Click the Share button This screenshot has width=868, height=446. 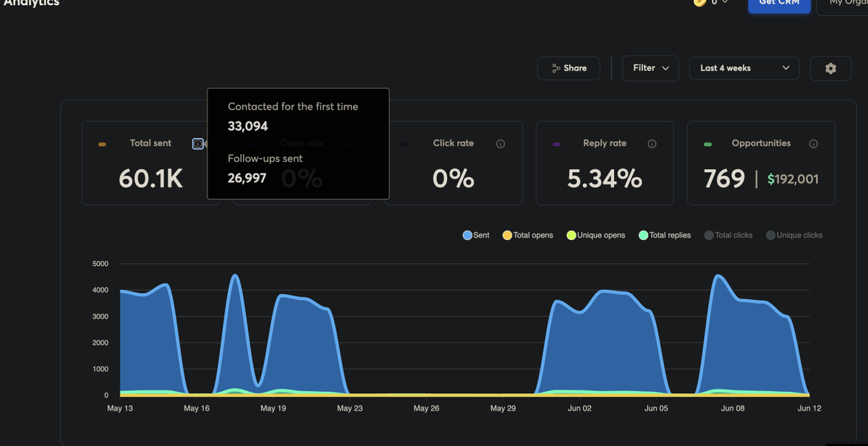click(x=569, y=68)
